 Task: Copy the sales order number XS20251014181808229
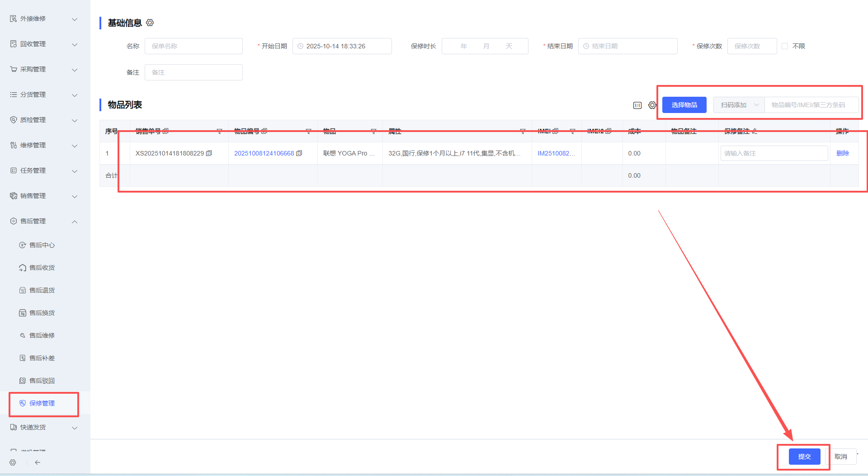(x=209, y=153)
